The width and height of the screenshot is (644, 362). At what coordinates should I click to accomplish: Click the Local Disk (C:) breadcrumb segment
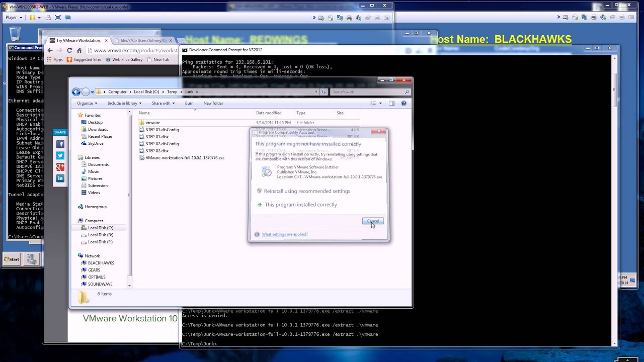coord(146,92)
